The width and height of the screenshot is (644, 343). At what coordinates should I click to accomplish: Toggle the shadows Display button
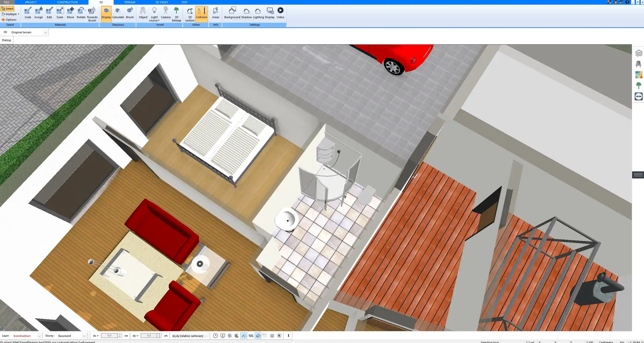point(106,14)
